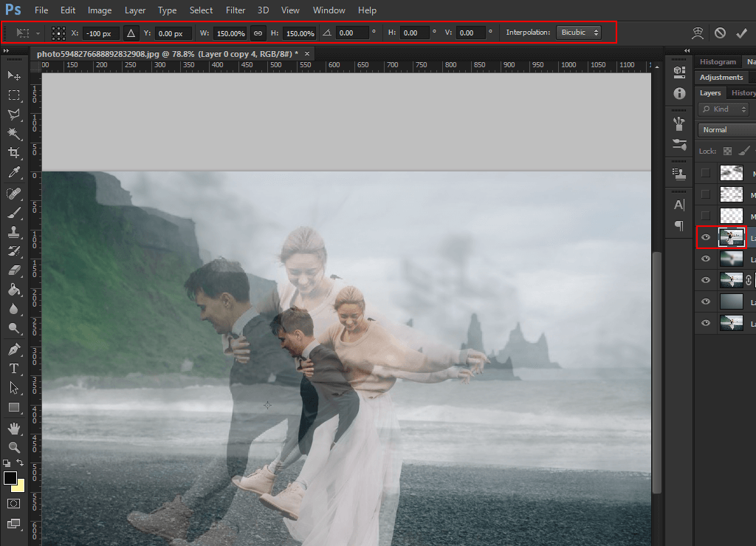Select the History Brush tool

click(14, 251)
